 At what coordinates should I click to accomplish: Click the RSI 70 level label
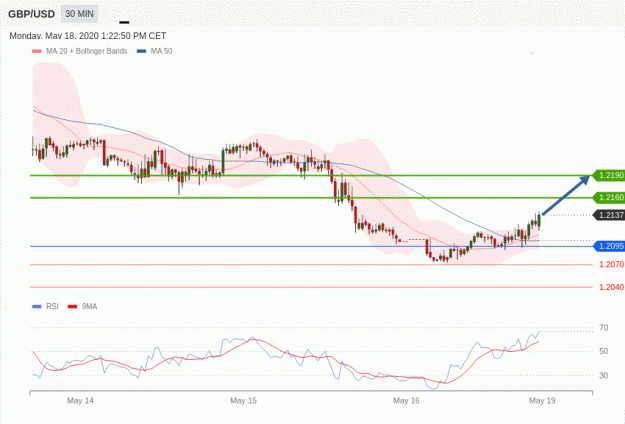(603, 328)
